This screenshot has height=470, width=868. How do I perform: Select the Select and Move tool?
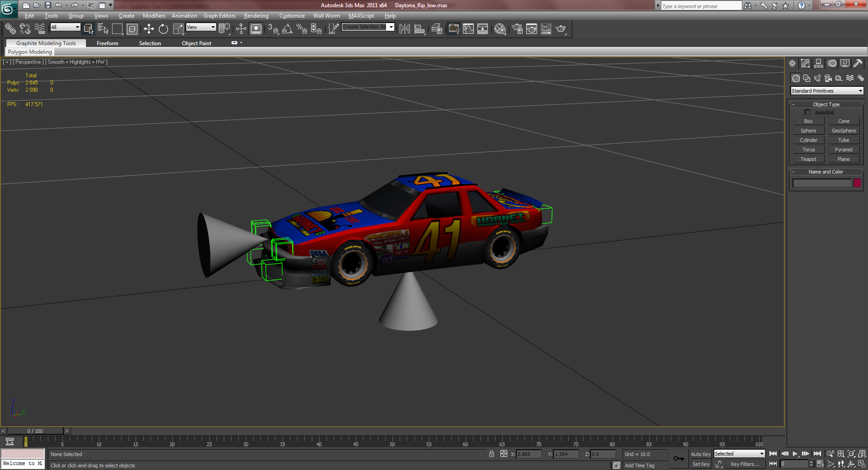[149, 29]
